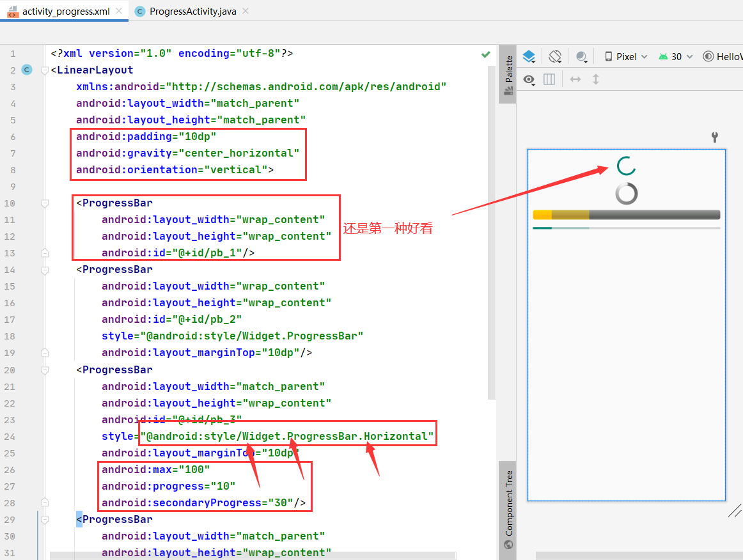Click the xml version declaration line

171,54
